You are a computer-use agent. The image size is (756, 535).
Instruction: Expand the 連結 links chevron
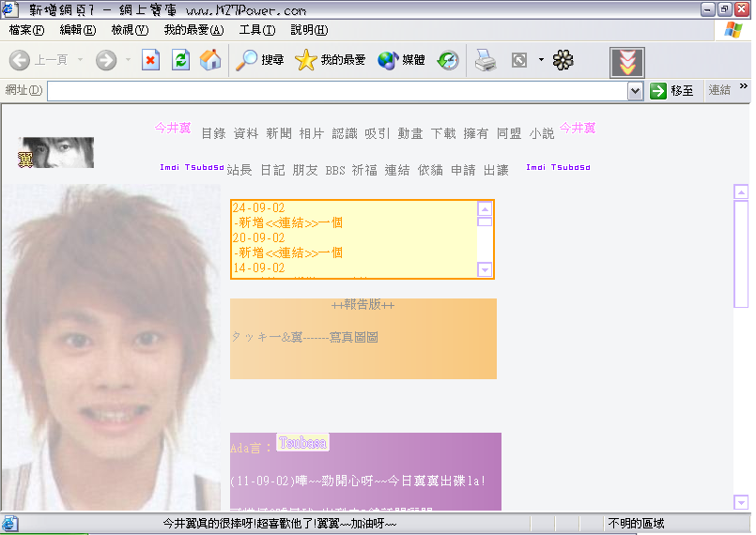coord(743,85)
